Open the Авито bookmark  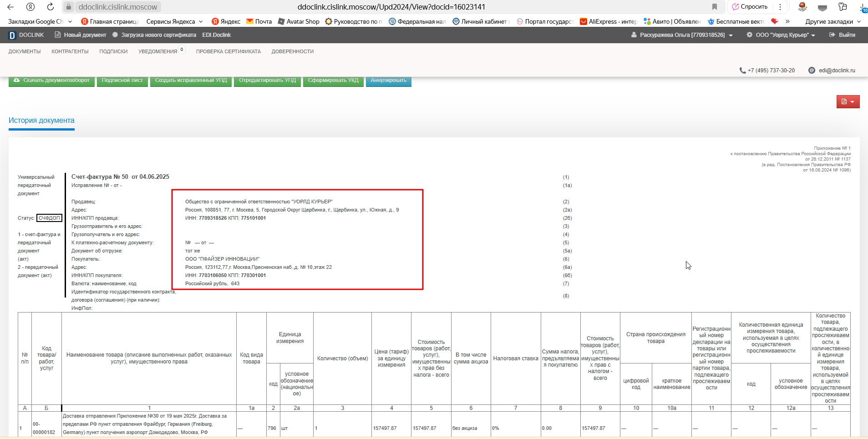pyautogui.click(x=672, y=21)
